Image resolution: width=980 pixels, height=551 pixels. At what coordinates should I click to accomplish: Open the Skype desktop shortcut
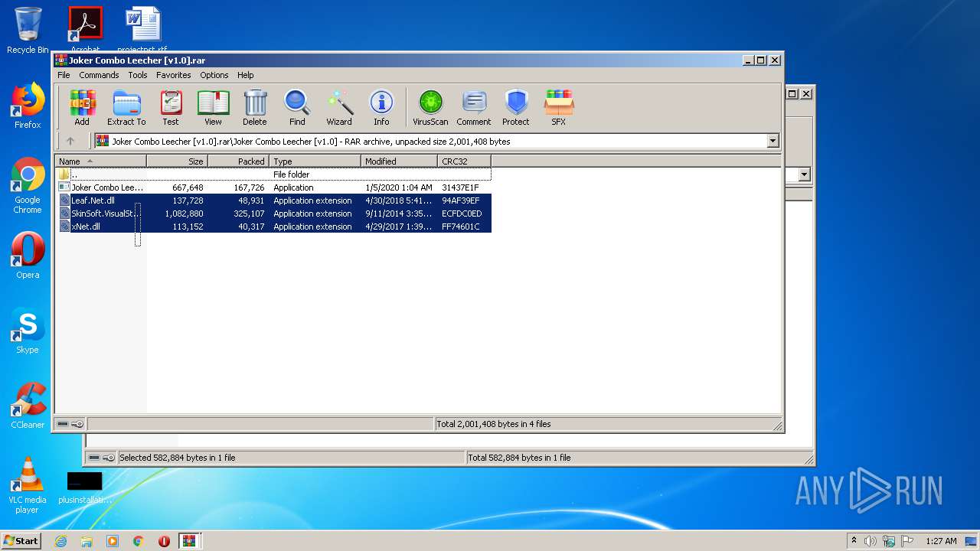click(x=28, y=331)
